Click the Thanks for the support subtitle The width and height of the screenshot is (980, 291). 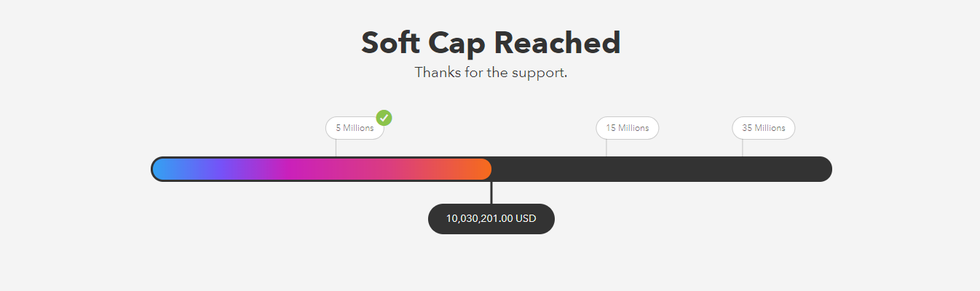[x=491, y=73]
